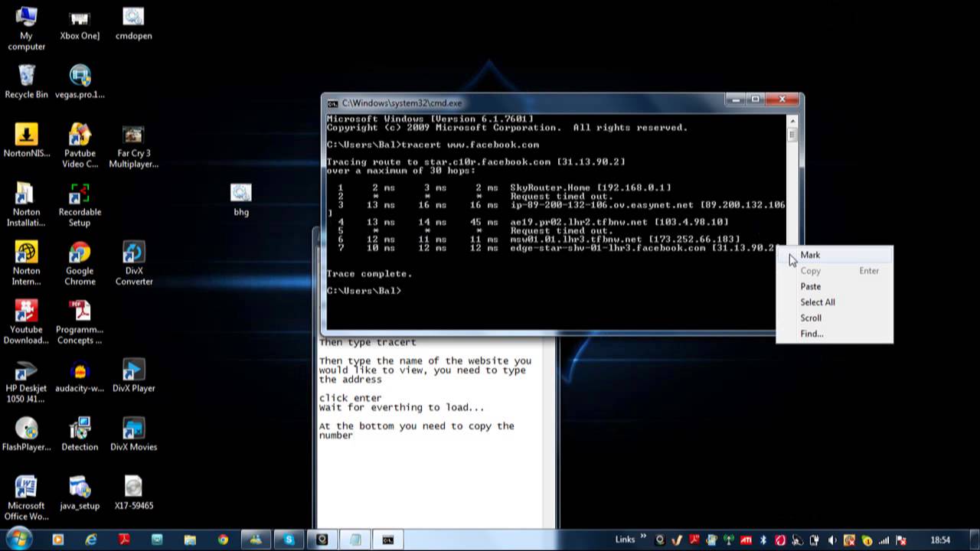Choose Scroll from the context menu
Screen dimensions: 980x551
click(834, 318)
